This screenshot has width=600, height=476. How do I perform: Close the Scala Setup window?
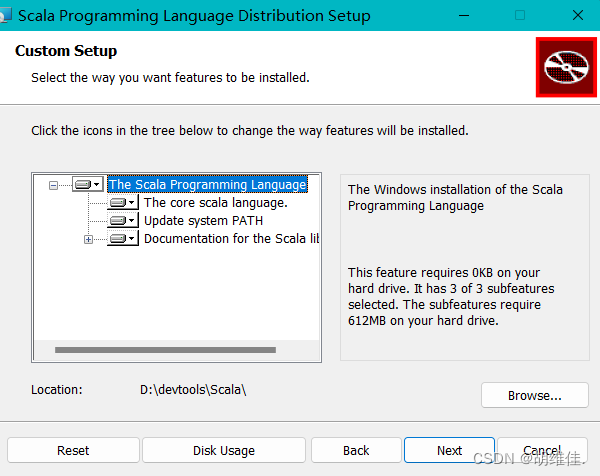pos(578,16)
